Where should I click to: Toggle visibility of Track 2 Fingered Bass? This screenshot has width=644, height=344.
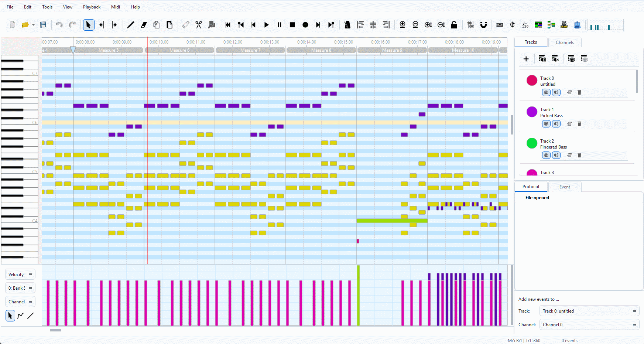(546, 155)
